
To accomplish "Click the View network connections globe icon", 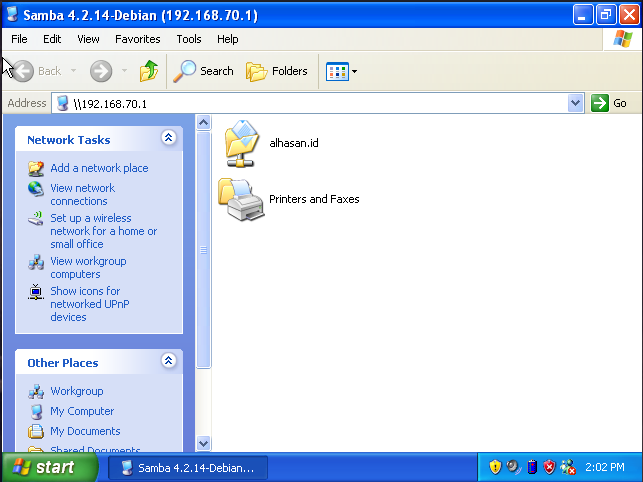I will pyautogui.click(x=36, y=189).
